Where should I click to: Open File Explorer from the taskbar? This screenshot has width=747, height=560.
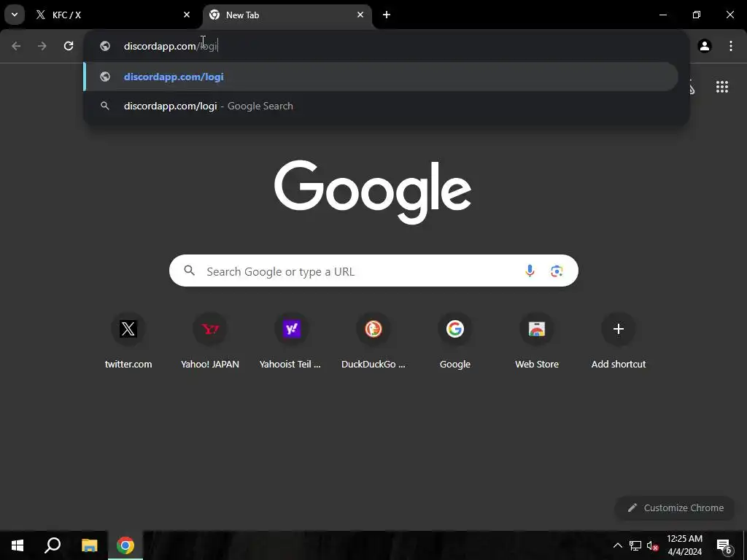(89, 545)
